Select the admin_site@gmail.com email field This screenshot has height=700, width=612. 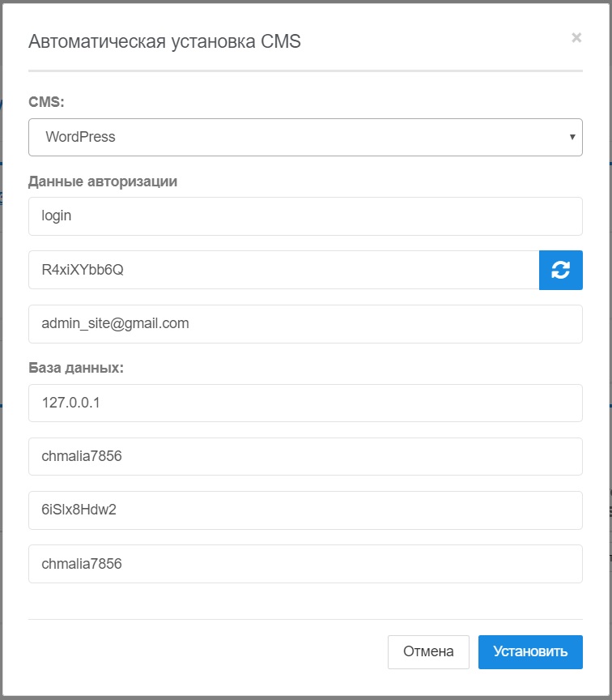click(305, 323)
